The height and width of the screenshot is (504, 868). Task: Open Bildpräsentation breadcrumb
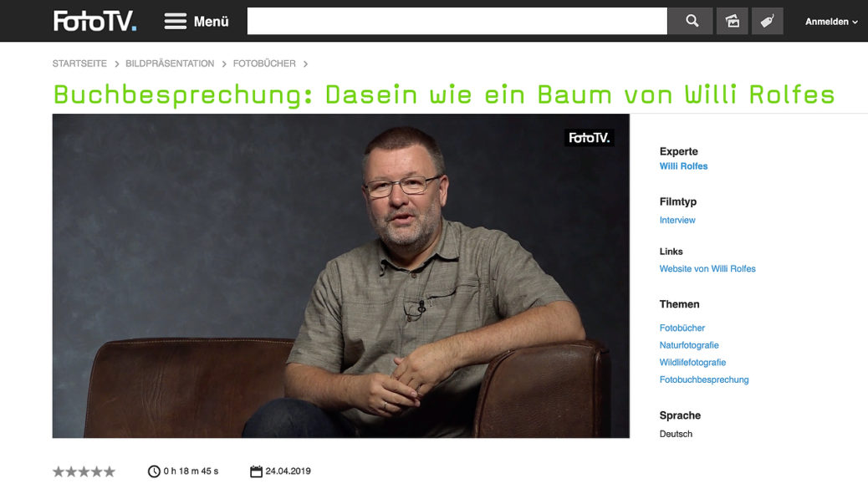tap(170, 64)
